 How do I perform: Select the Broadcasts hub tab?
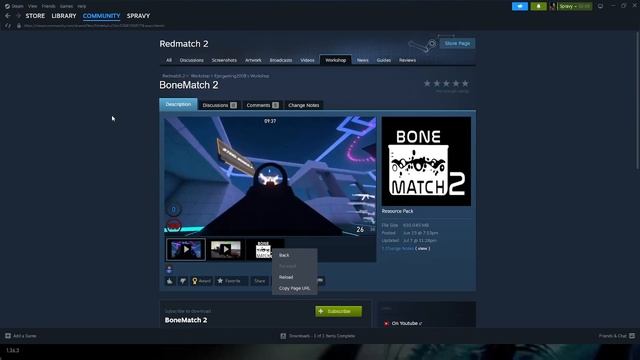[x=281, y=60]
